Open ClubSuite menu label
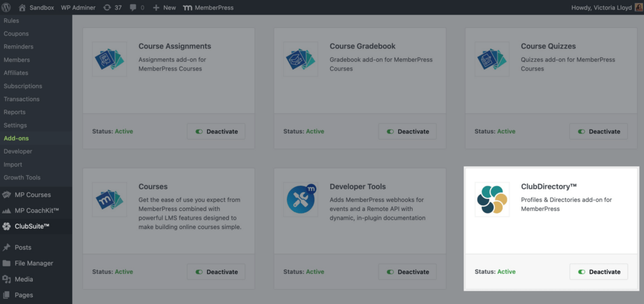The image size is (644, 304). coord(33,227)
